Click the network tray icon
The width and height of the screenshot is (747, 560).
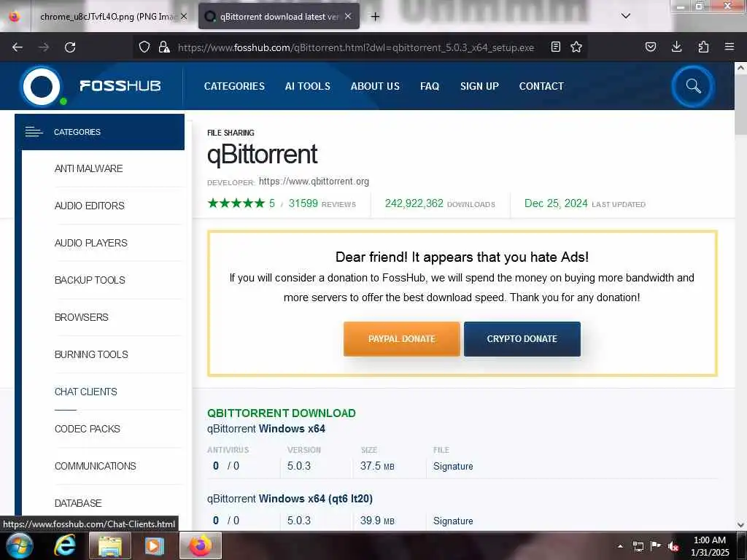pyautogui.click(x=638, y=546)
